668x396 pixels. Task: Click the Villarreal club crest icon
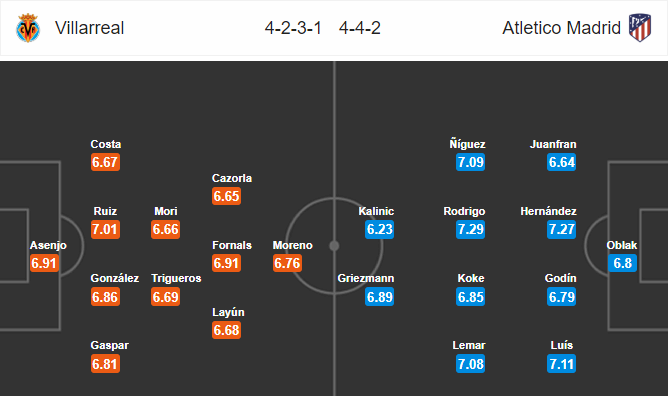pyautogui.click(x=28, y=28)
